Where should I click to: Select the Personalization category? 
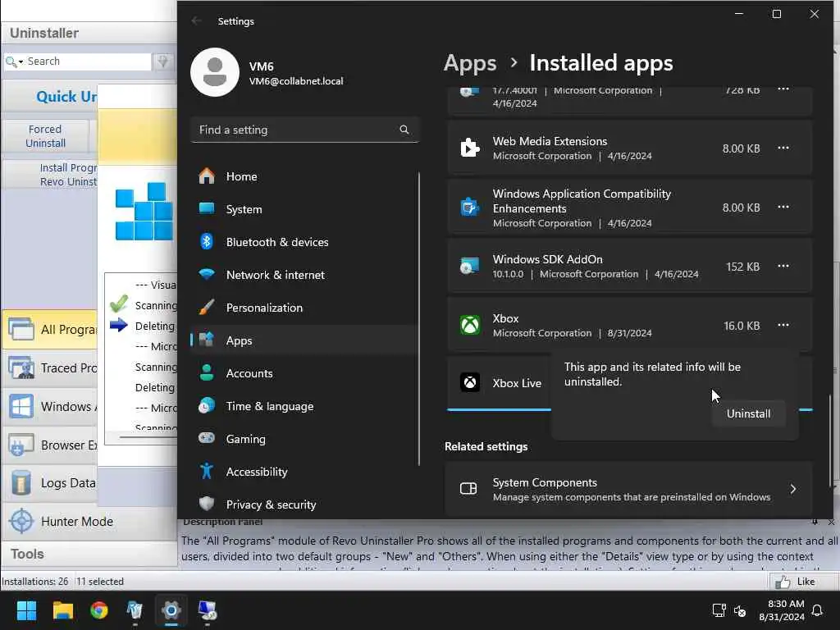coord(304,308)
